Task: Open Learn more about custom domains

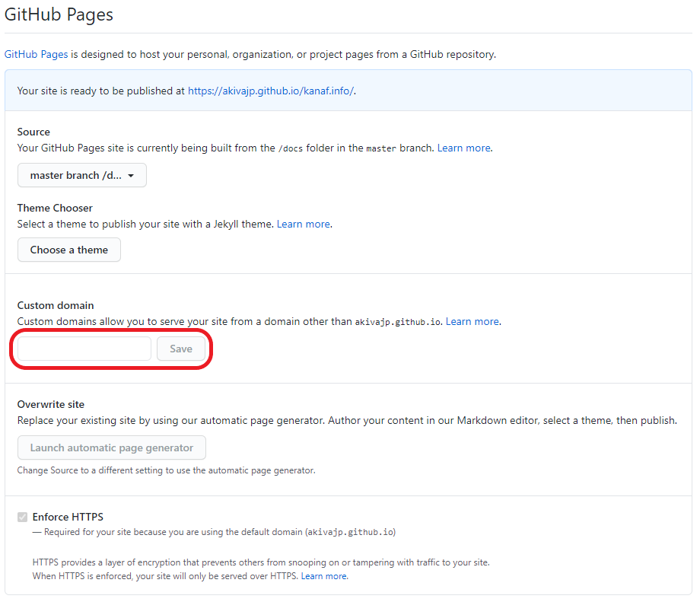Action: point(472,321)
